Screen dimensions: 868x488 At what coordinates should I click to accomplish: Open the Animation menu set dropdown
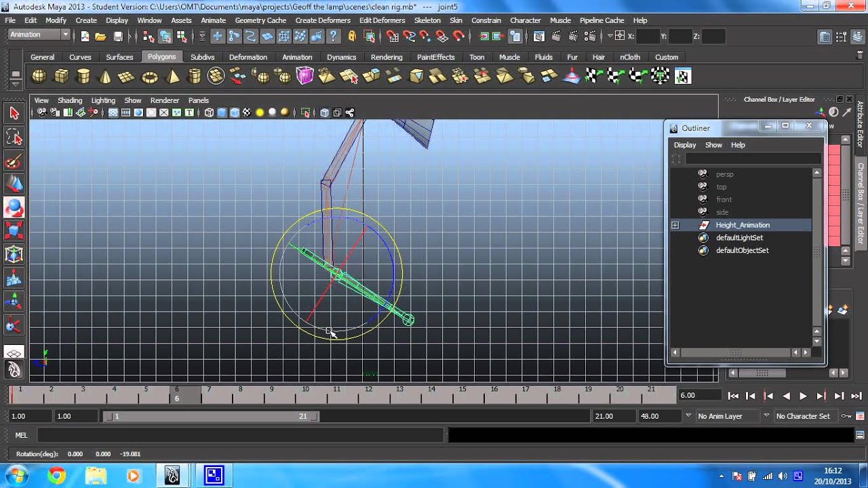coord(39,35)
